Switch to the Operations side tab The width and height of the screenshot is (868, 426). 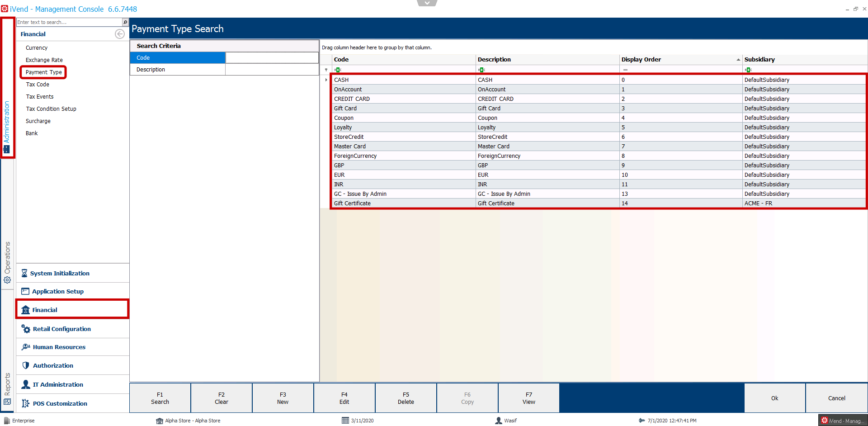coord(7,262)
